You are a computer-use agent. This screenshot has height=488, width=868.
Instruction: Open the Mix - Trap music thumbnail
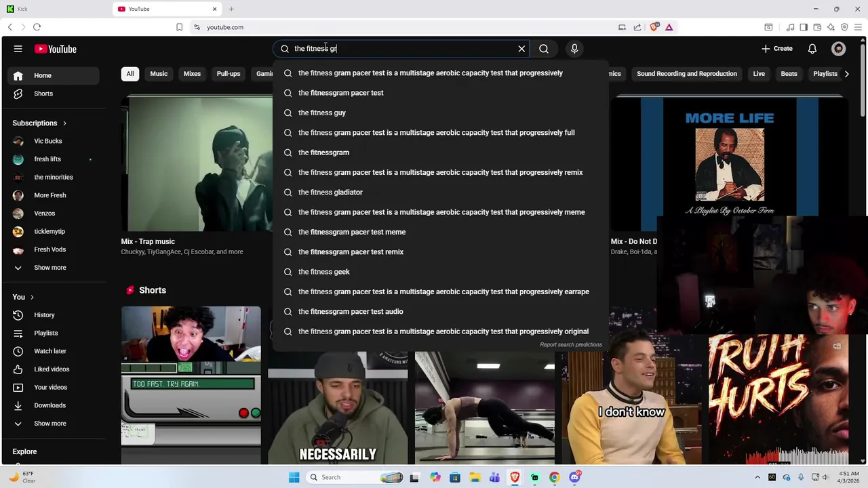tap(197, 163)
